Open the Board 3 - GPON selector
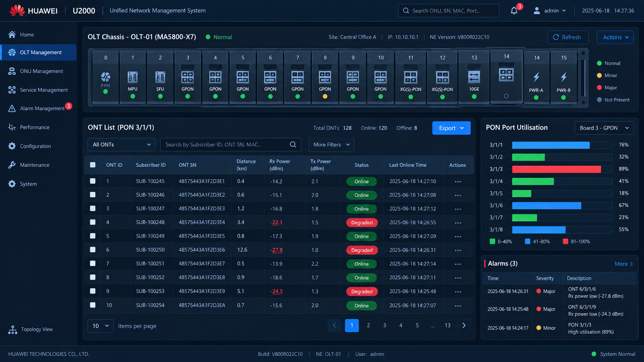This screenshot has width=644, height=362. click(x=604, y=128)
